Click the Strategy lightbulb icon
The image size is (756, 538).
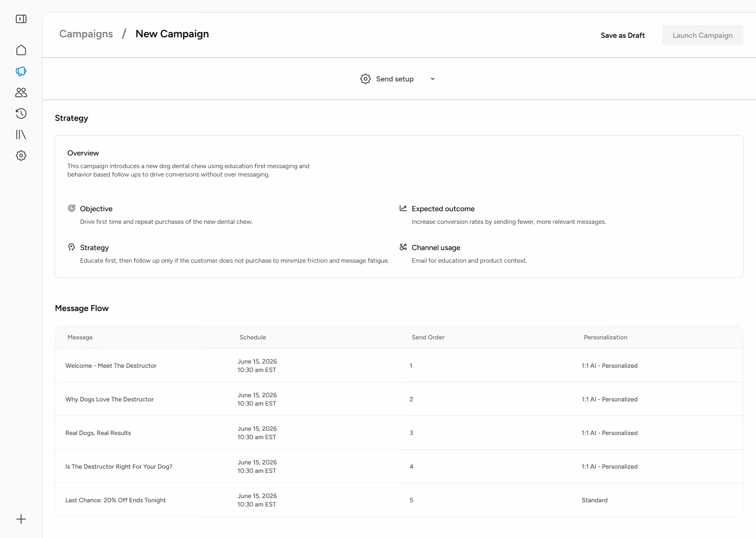pyautogui.click(x=71, y=247)
